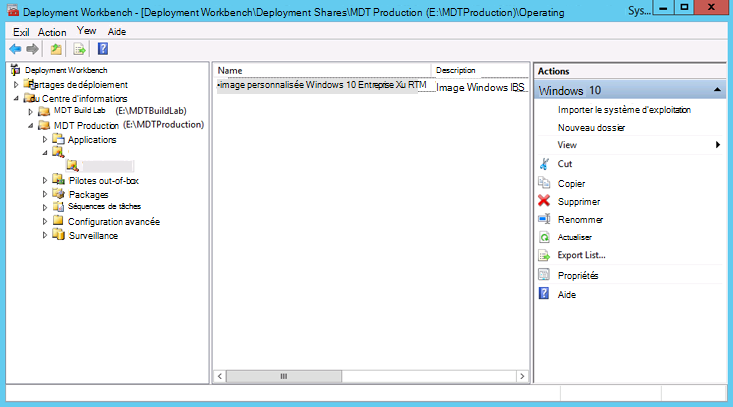This screenshot has height=407, width=733.
Task: Click the Up one level folder icon
Action: pyautogui.click(x=56, y=49)
